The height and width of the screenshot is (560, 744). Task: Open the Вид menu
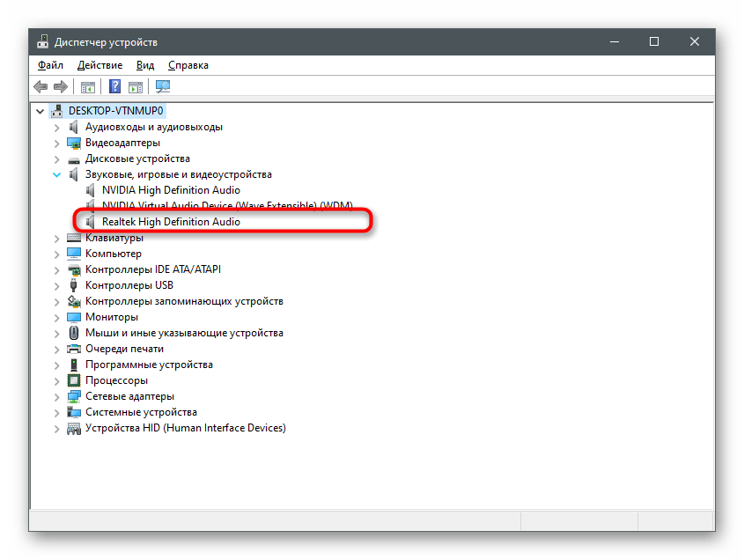145,65
